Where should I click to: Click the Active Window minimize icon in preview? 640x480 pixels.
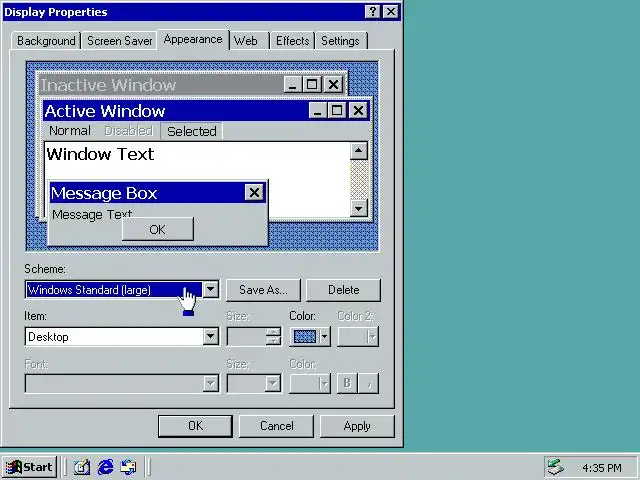pyautogui.click(x=318, y=110)
